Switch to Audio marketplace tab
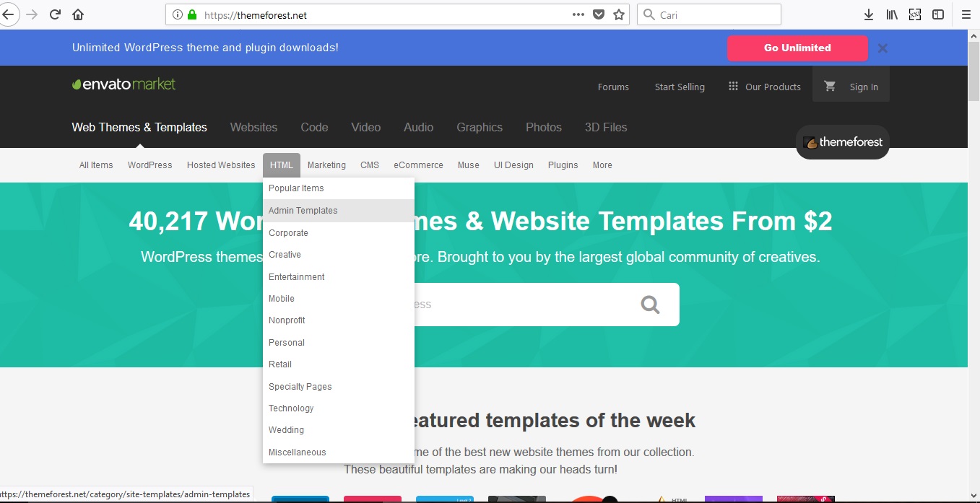980x503 pixels. pos(419,127)
